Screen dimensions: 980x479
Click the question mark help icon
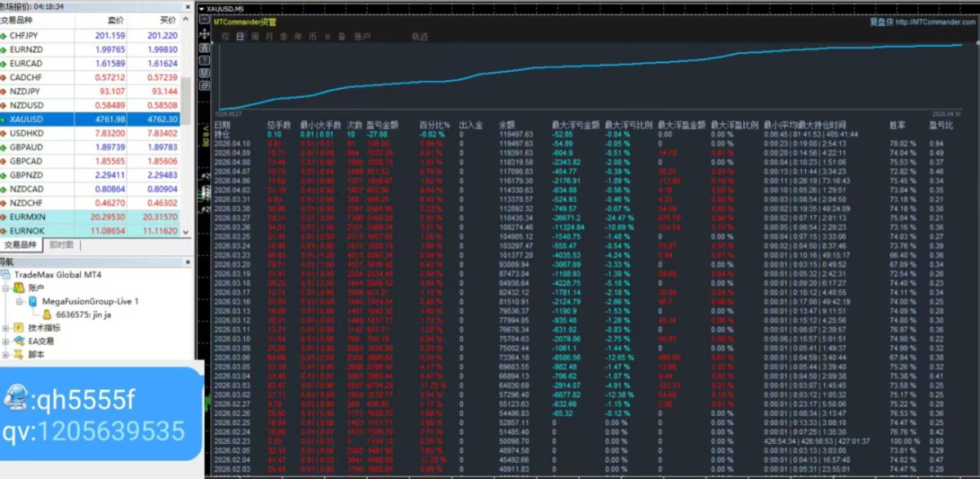[206, 48]
